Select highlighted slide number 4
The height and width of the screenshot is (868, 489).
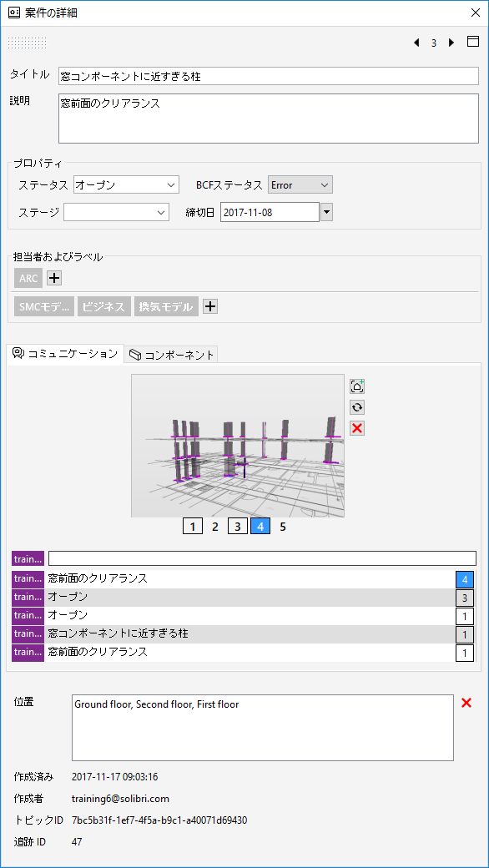[260, 527]
